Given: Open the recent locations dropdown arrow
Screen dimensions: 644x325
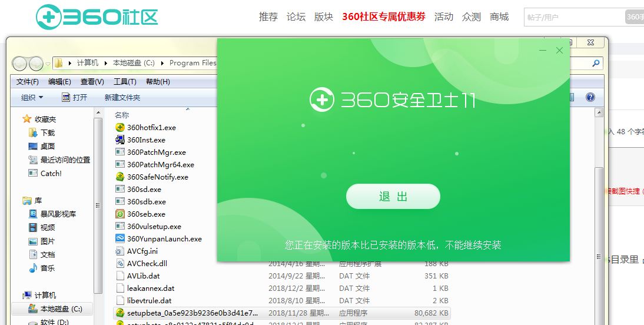Looking at the screenshot, I should point(48,64).
